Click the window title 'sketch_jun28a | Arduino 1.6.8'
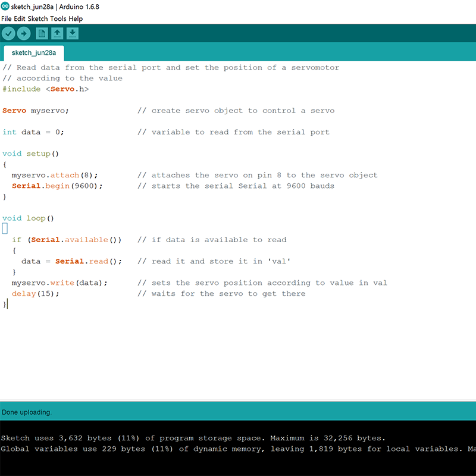 click(x=55, y=7)
